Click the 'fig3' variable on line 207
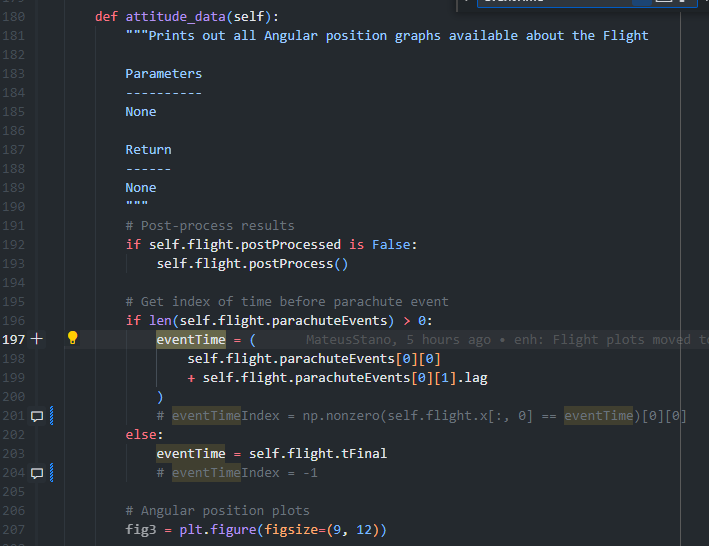This screenshot has height=546, width=709. pyautogui.click(x=141, y=529)
